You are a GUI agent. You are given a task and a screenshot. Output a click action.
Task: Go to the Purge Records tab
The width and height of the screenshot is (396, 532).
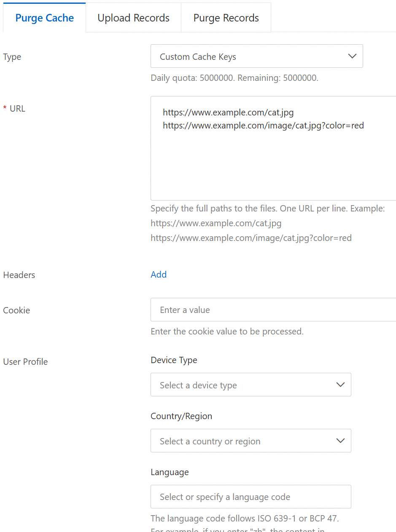click(x=226, y=18)
